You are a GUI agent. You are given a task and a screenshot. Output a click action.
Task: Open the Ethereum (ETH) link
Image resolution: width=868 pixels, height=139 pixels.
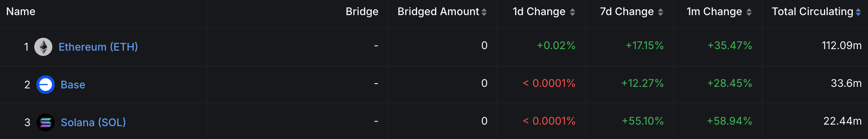pos(98,47)
